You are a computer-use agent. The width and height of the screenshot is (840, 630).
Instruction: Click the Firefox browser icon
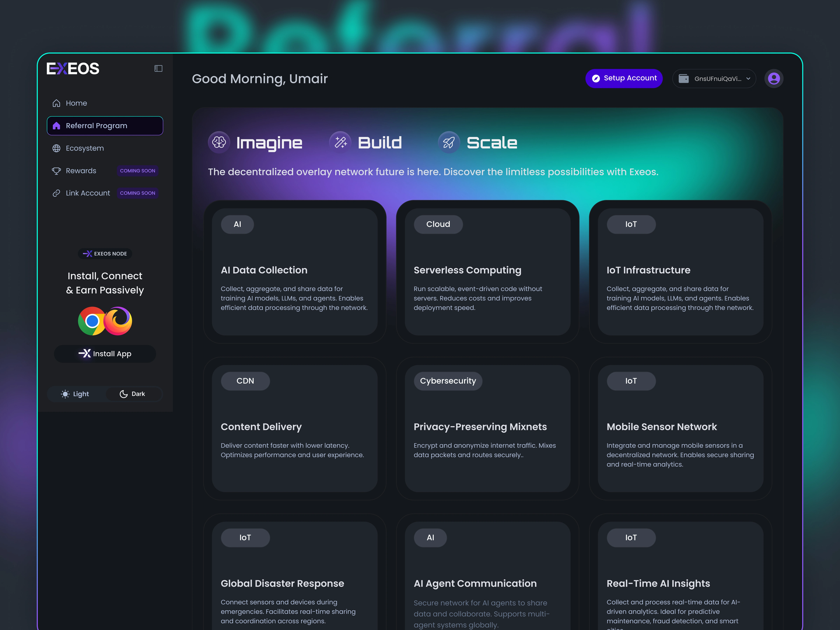coord(118,321)
